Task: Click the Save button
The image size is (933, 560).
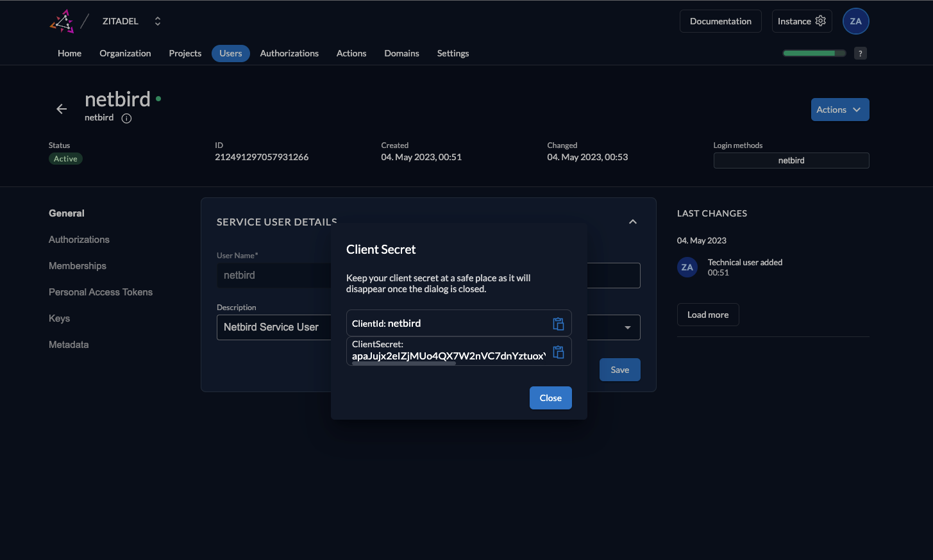Action: (x=620, y=370)
